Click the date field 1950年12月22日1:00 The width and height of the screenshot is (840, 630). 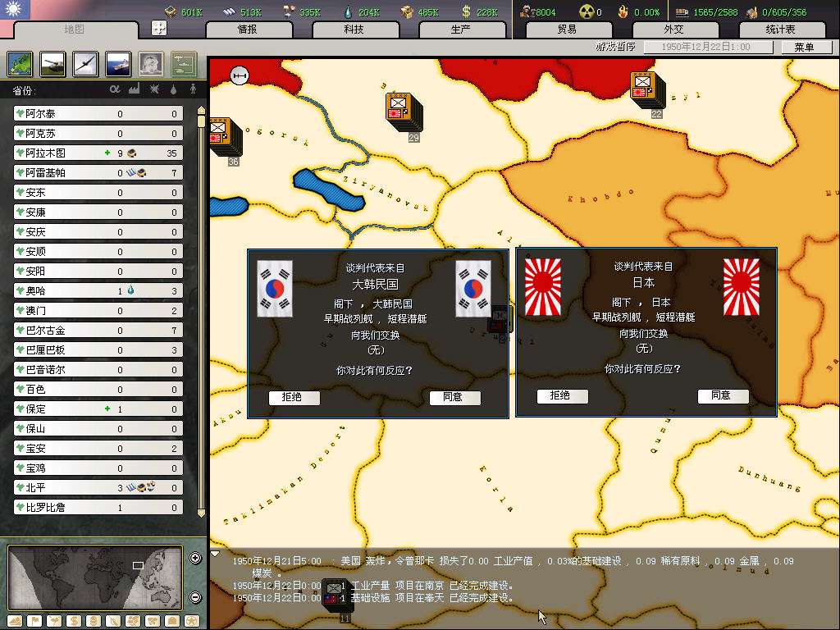[708, 47]
